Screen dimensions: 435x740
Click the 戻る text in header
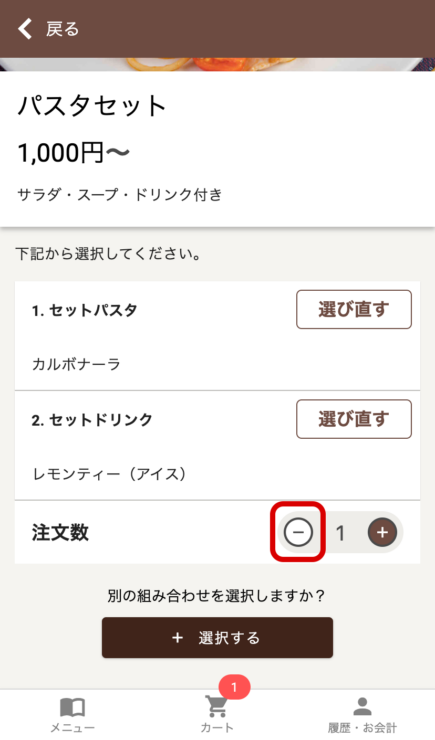(x=62, y=29)
